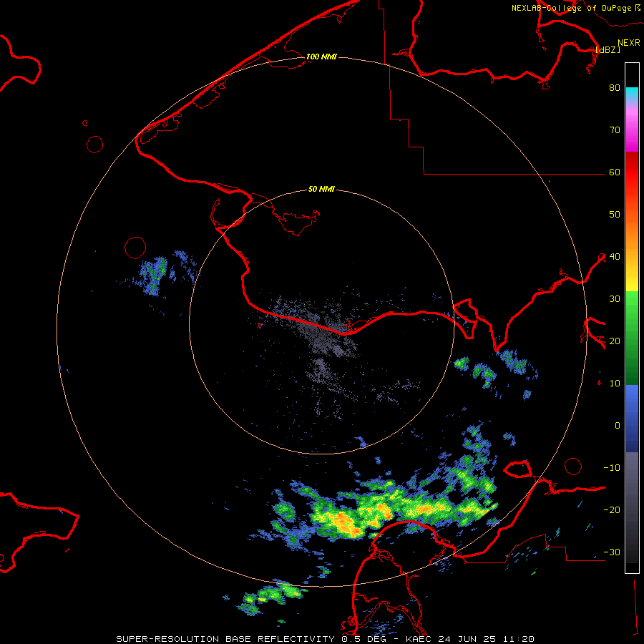Click the 70 value on the dBZ scale
The image size is (644, 644).
pos(615,130)
